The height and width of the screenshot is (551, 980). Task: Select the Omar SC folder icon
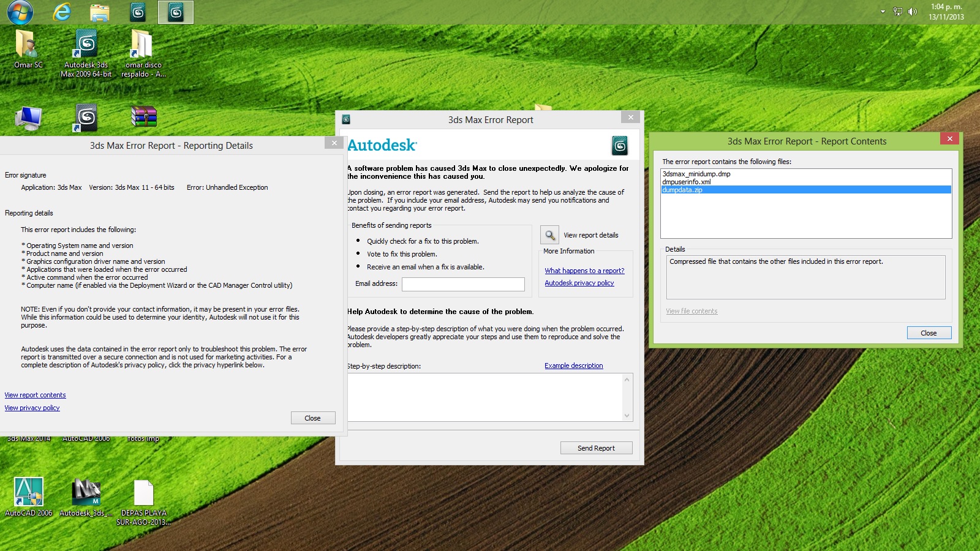pos(28,50)
